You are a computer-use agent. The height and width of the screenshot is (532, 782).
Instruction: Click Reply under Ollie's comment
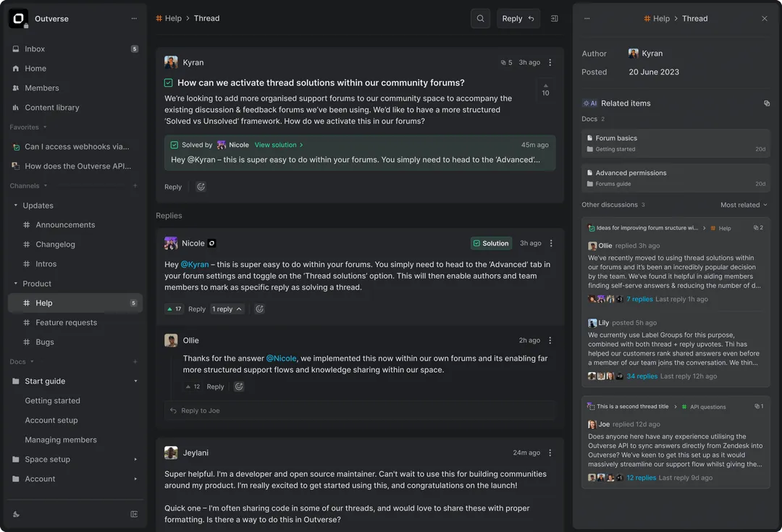coord(216,387)
